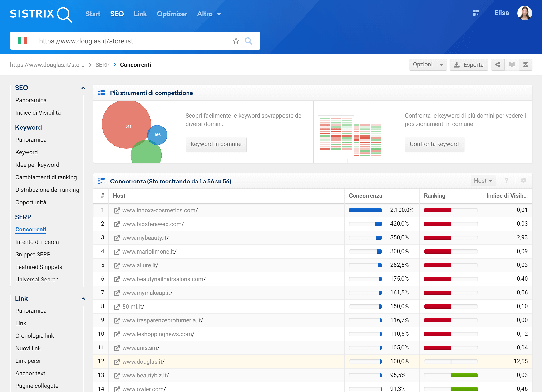Image resolution: width=542 pixels, height=392 pixels.
Task: Bookmark URL with the star icon
Action: [x=236, y=41]
